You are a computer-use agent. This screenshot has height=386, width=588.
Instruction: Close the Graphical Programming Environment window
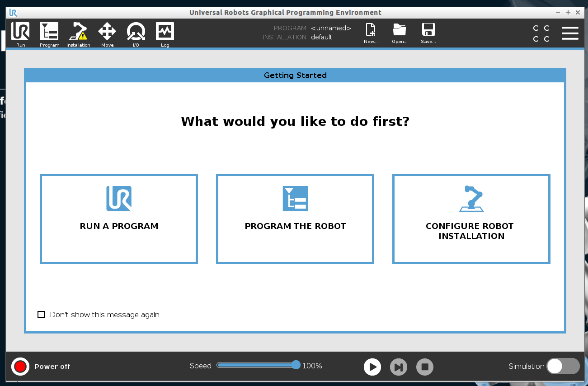coord(578,13)
